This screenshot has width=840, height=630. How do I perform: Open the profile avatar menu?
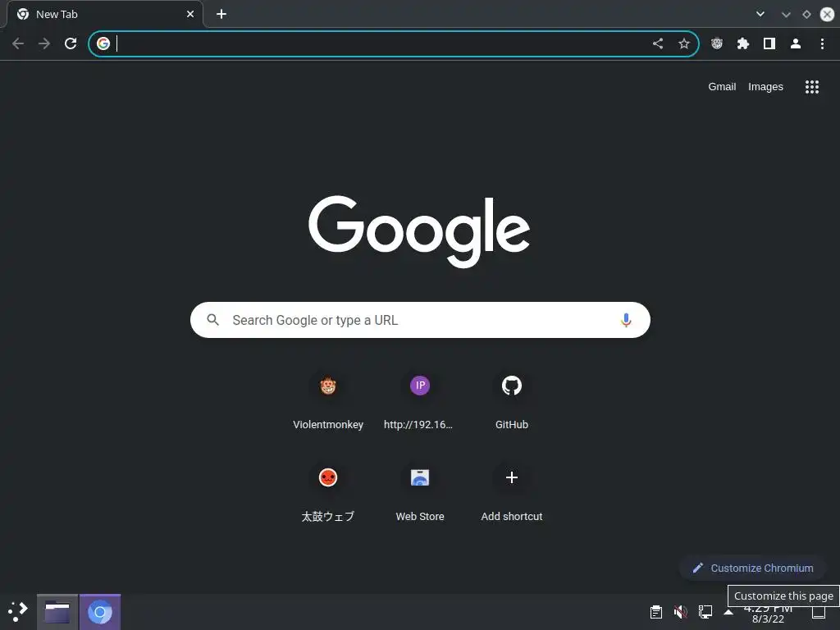click(x=796, y=43)
